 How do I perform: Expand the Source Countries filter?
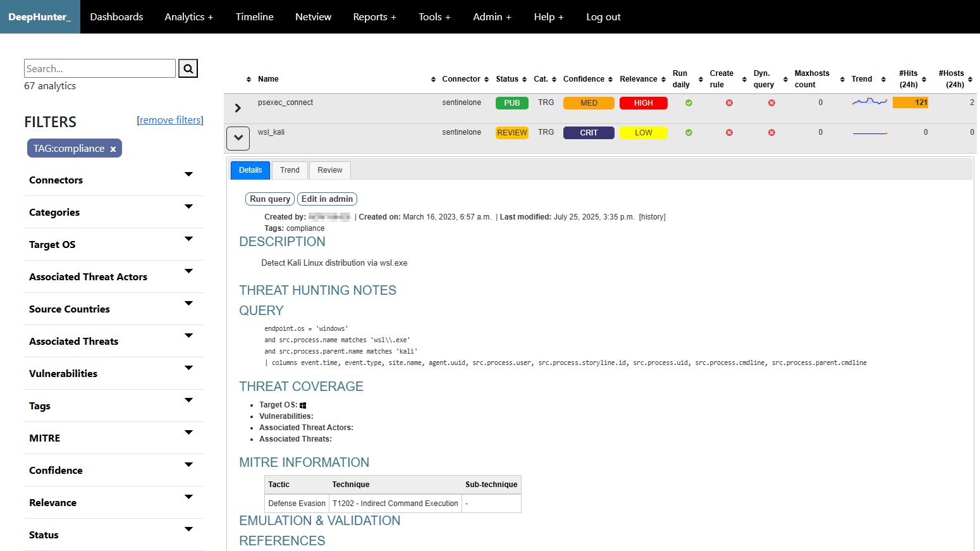[114, 309]
